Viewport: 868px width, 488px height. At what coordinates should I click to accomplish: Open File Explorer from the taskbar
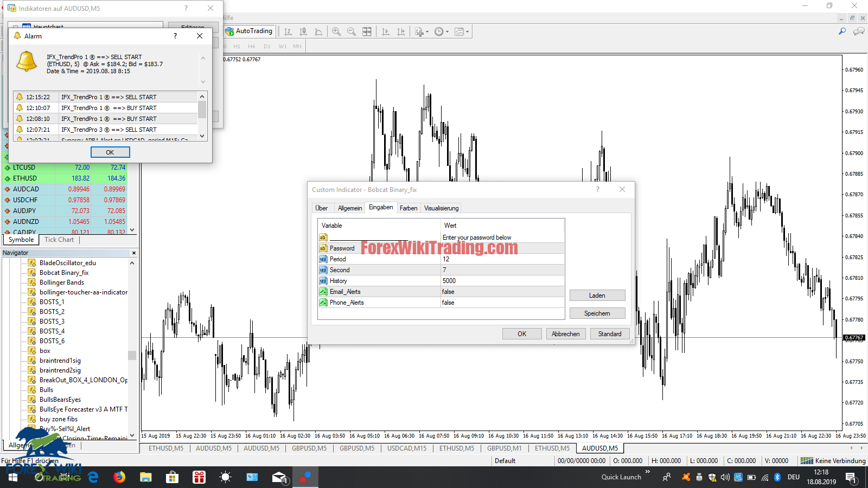coord(145,477)
